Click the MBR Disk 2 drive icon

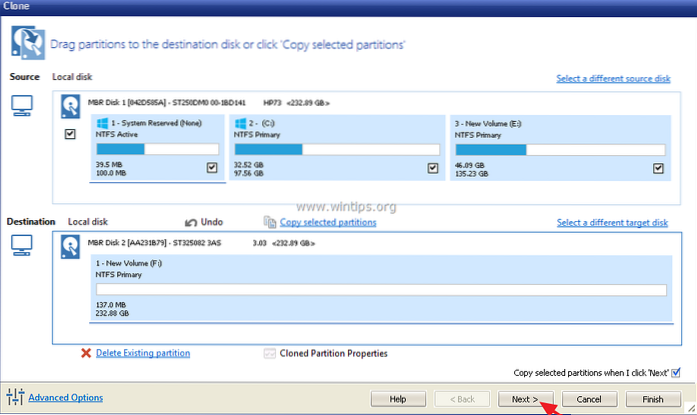[70, 247]
